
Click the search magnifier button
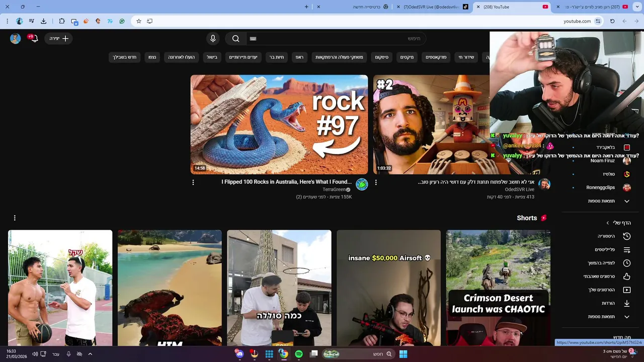coord(236,39)
